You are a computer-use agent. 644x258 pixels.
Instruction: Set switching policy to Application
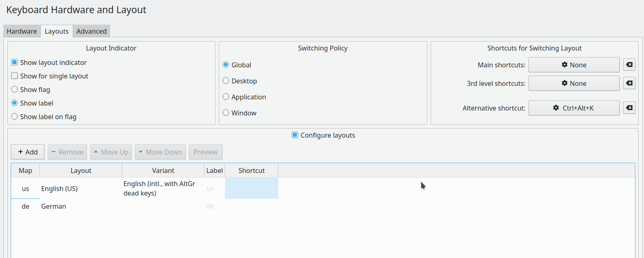226,97
